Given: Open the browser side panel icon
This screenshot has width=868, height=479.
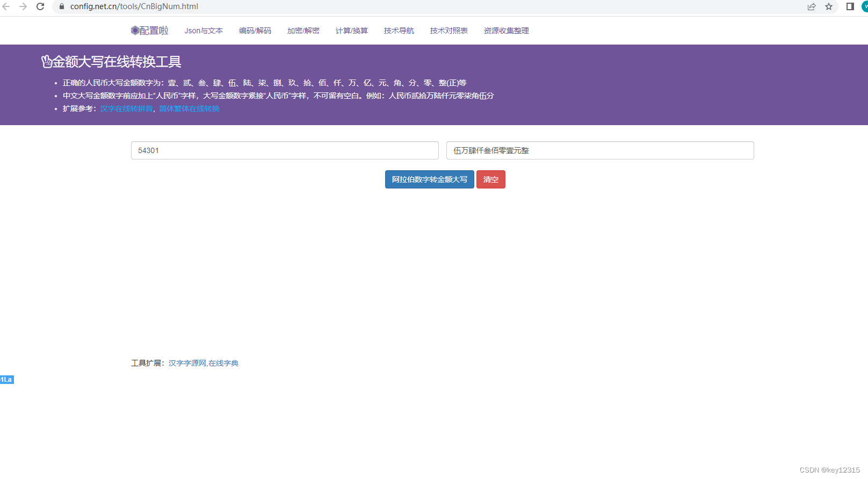Looking at the screenshot, I should [850, 6].
